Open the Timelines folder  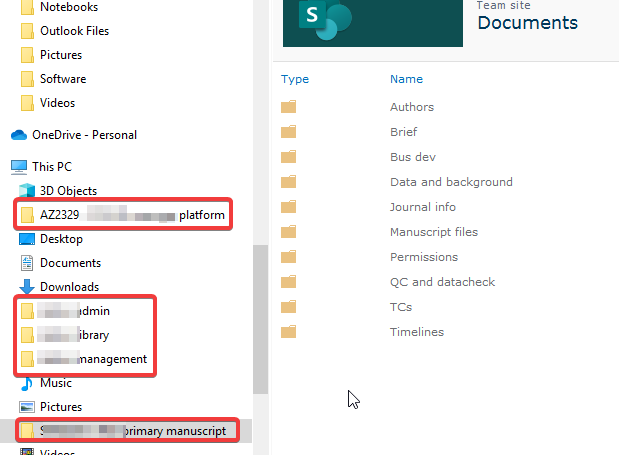coord(417,332)
